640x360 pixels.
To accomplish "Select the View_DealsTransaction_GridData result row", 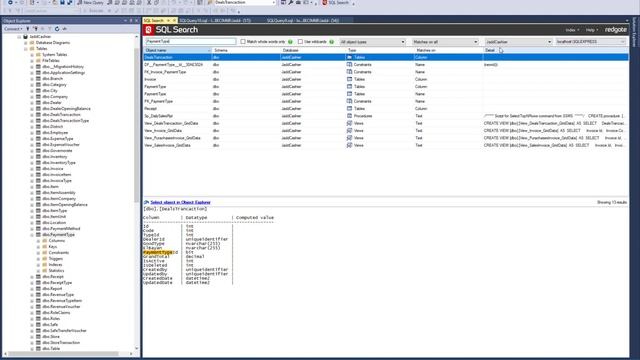I will 386,123.
